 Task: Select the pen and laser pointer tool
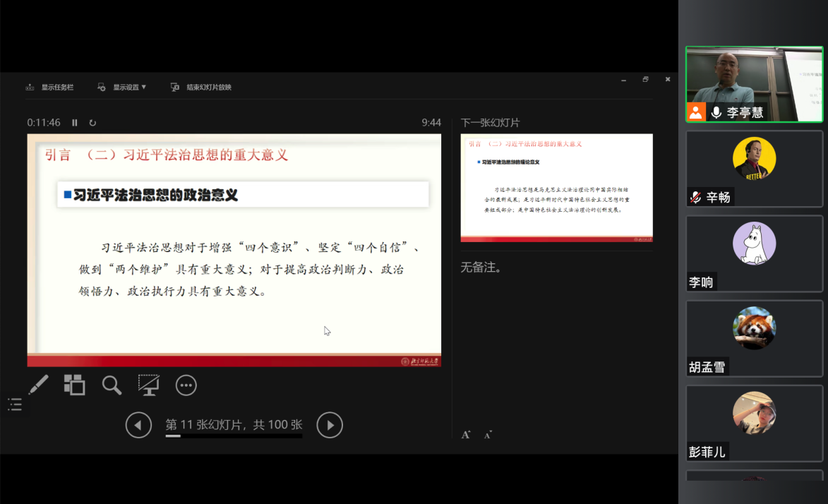click(x=38, y=385)
